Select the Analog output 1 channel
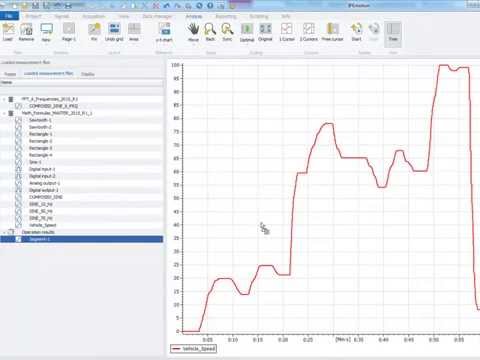 [x=44, y=183]
